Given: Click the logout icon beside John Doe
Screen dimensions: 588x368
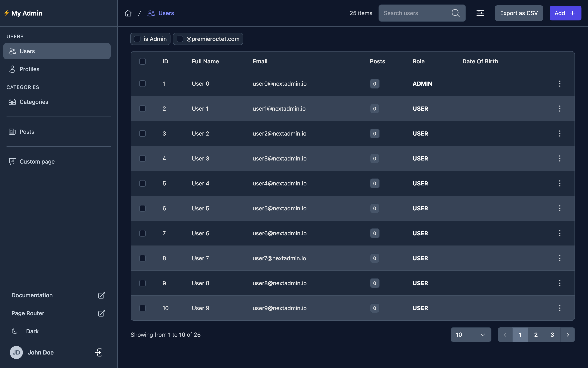Looking at the screenshot, I should click(99, 352).
